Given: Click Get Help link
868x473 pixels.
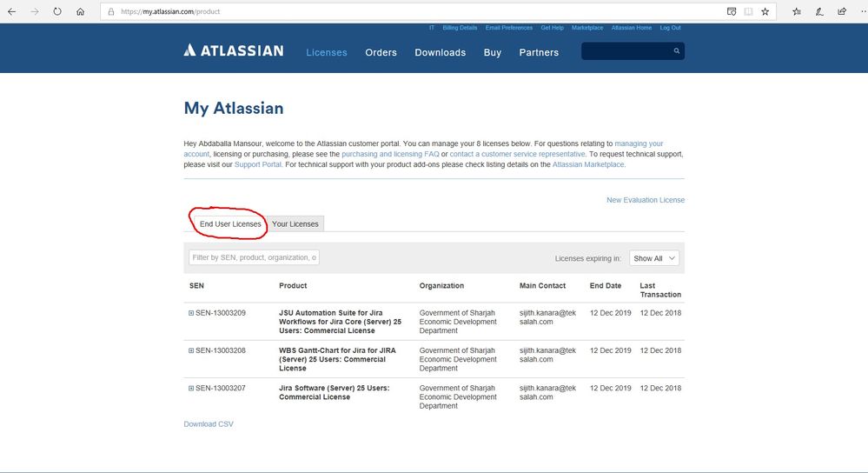Looking at the screenshot, I should 552,28.
